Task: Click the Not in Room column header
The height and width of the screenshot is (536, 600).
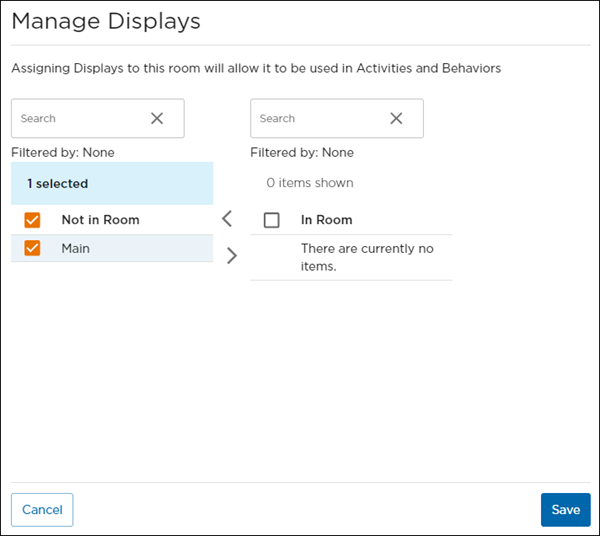Action: [x=100, y=220]
